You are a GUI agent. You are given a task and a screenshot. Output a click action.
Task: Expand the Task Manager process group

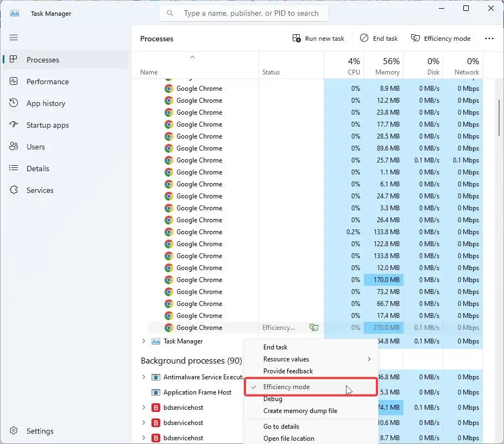[x=143, y=341]
